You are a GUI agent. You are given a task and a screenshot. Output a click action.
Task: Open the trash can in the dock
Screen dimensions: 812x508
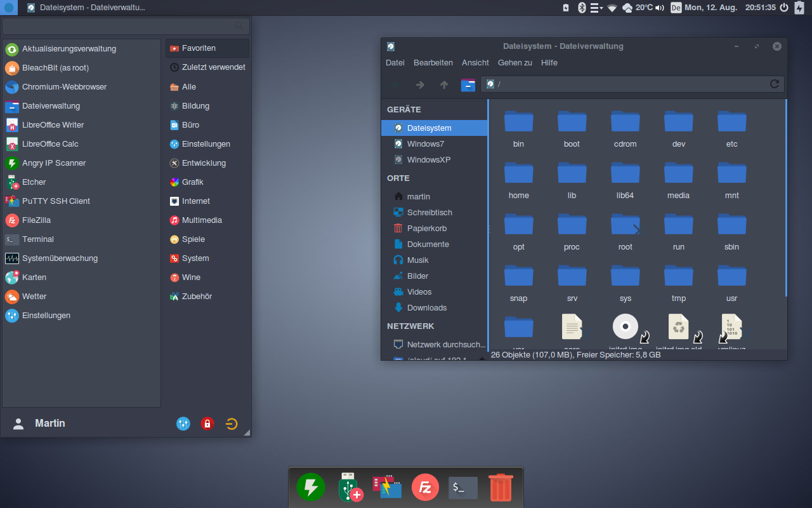click(x=501, y=488)
